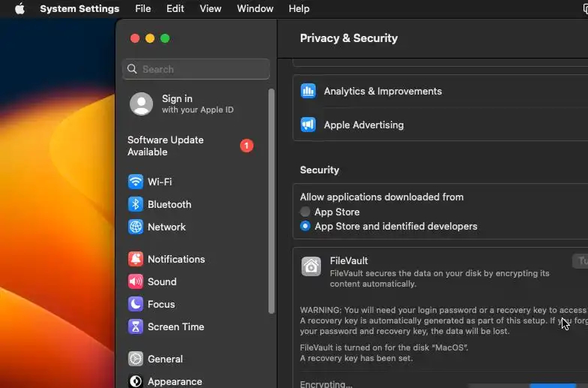
Task: Click Sign in with your Apple ID
Action: pos(180,104)
